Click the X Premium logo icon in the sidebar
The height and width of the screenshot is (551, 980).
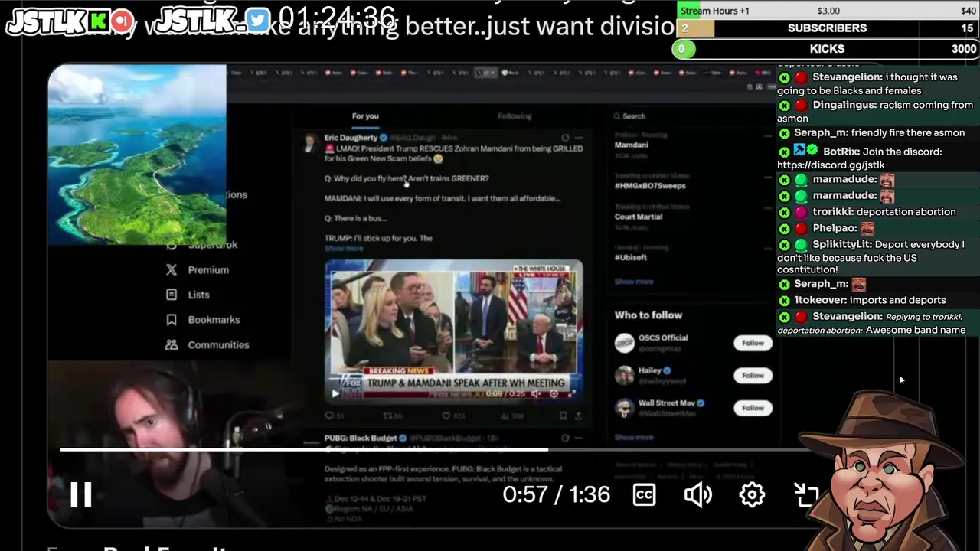point(171,270)
